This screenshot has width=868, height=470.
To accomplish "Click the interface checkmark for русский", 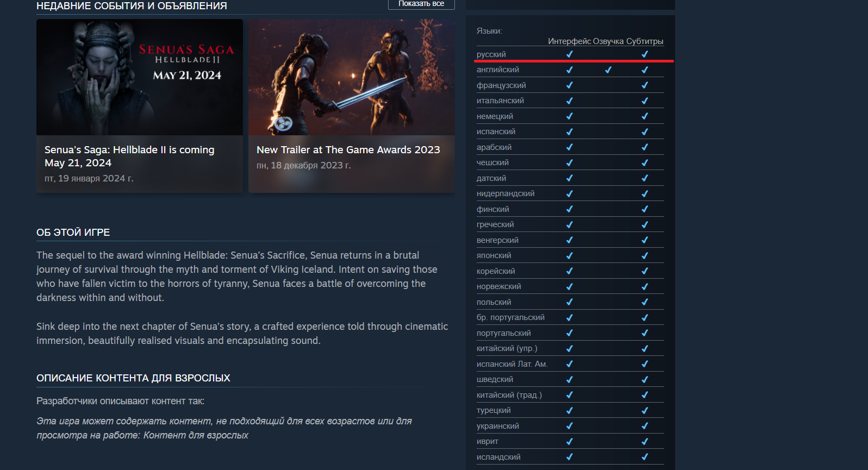I will [x=570, y=54].
